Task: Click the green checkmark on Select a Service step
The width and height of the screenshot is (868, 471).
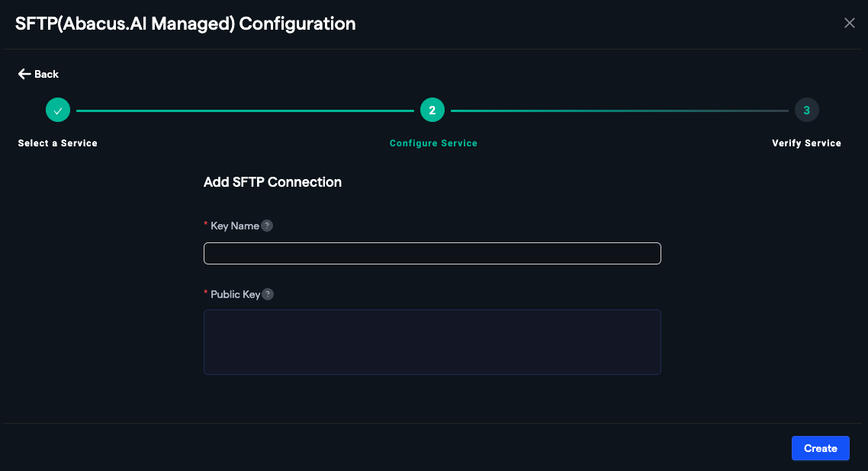Action: click(x=58, y=109)
